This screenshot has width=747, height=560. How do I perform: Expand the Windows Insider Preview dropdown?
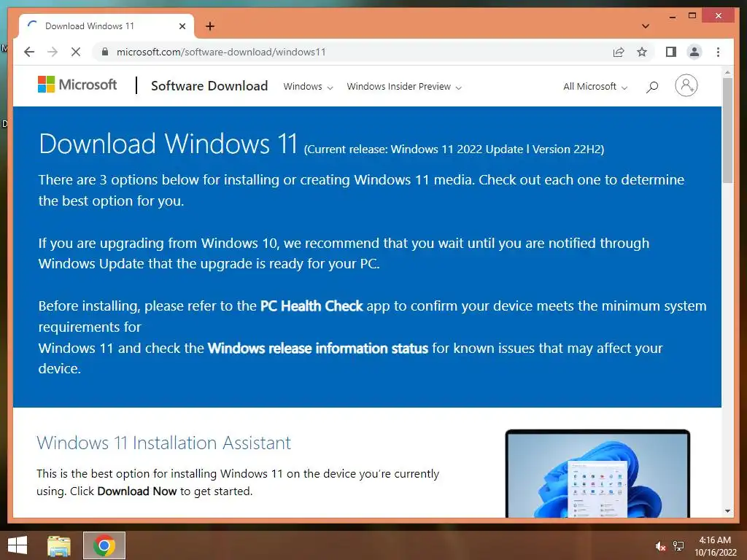pos(404,87)
